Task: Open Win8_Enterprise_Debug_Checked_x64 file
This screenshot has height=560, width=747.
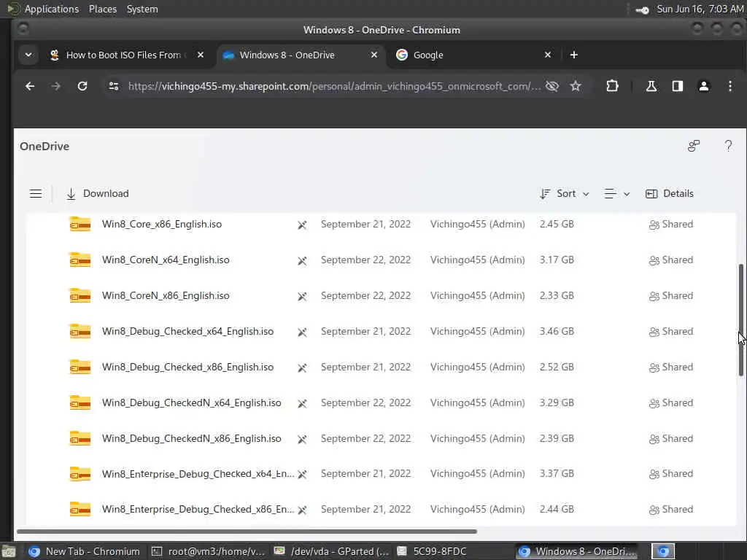Action: [x=198, y=474]
